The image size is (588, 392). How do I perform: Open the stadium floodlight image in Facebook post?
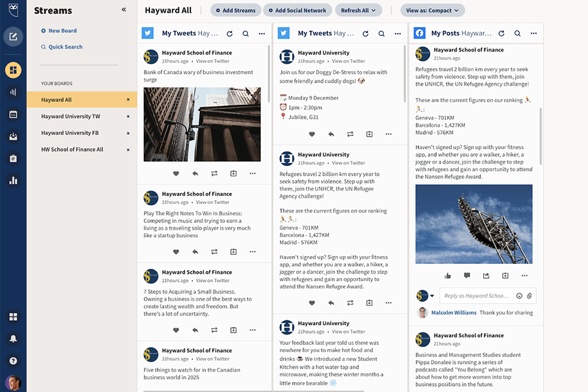(474, 224)
